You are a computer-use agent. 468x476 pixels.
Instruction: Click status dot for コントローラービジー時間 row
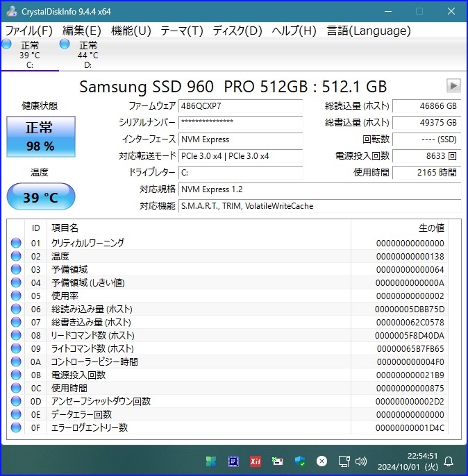pos(16,362)
